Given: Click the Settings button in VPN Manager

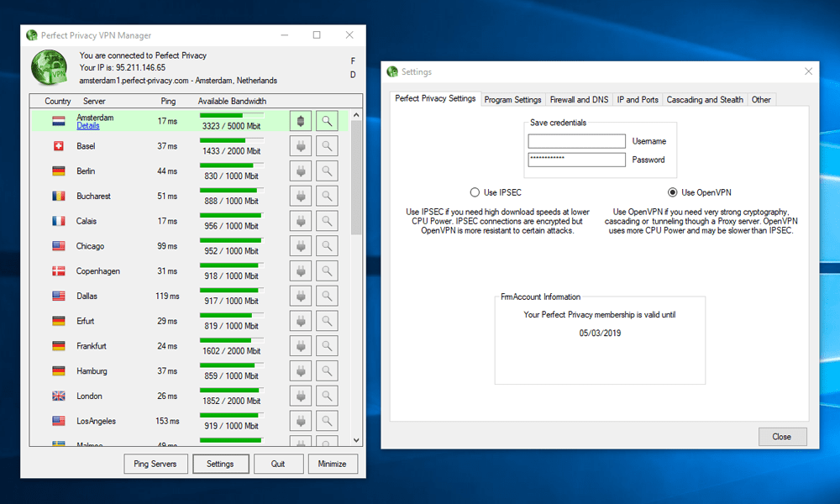Looking at the screenshot, I should coord(220,464).
